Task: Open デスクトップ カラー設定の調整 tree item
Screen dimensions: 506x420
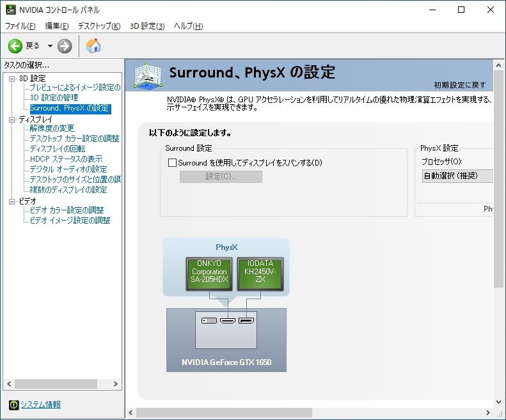Action: pyautogui.click(x=74, y=139)
